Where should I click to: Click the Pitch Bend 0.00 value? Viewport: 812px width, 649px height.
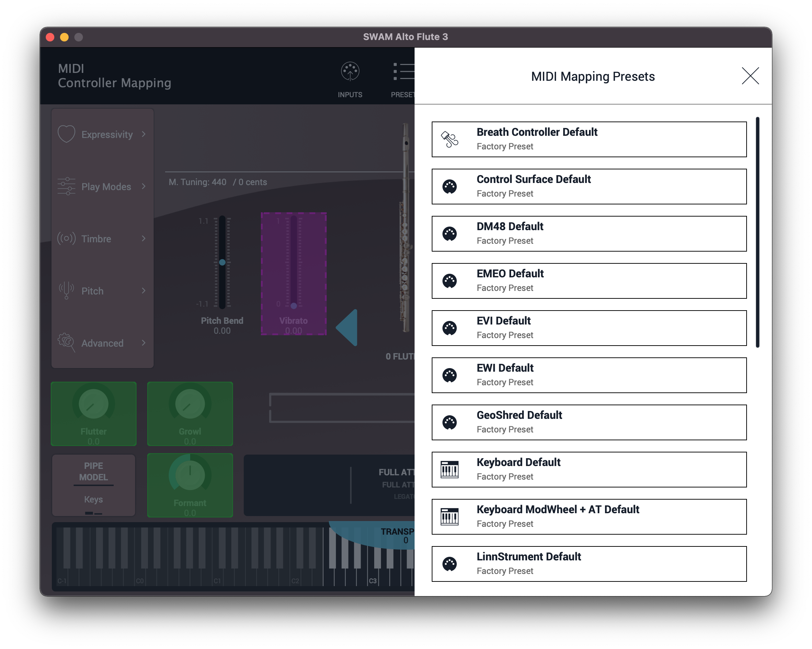click(222, 330)
